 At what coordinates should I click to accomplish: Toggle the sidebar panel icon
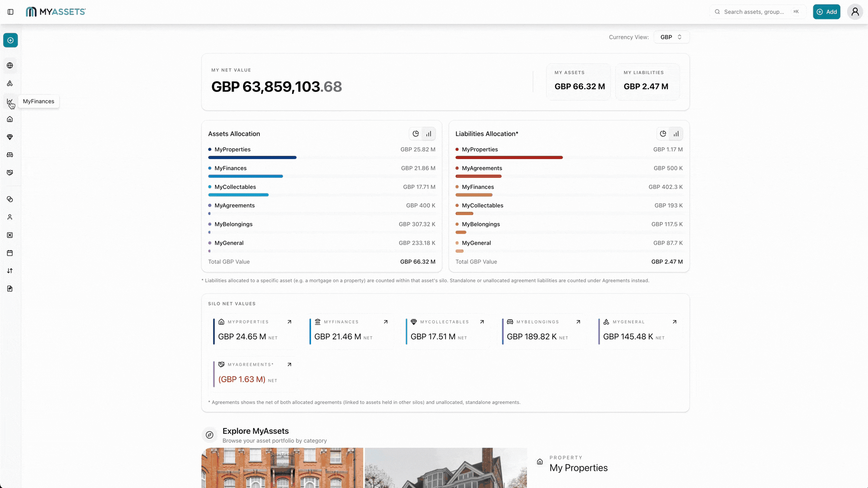(10, 12)
